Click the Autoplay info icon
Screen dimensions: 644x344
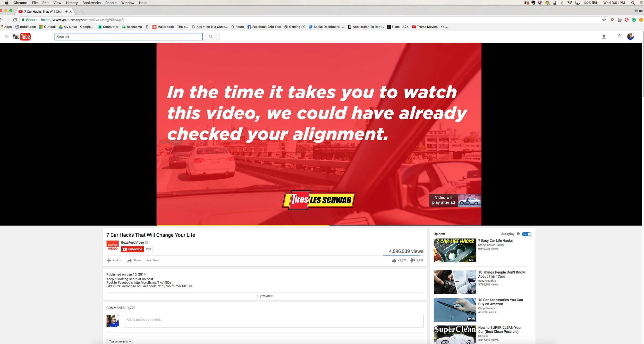(518, 234)
